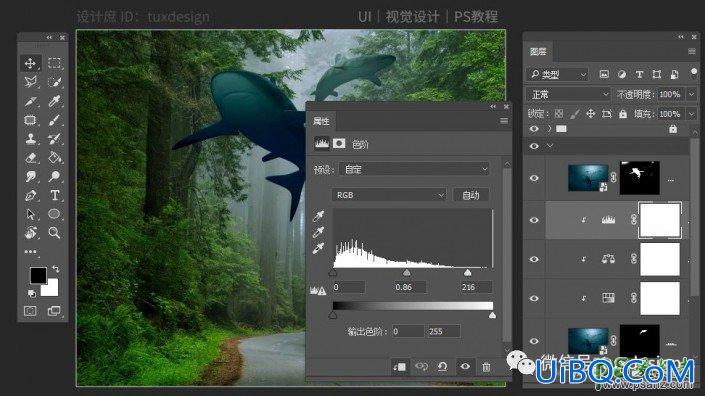Clip adjustment to layer button

click(x=399, y=367)
